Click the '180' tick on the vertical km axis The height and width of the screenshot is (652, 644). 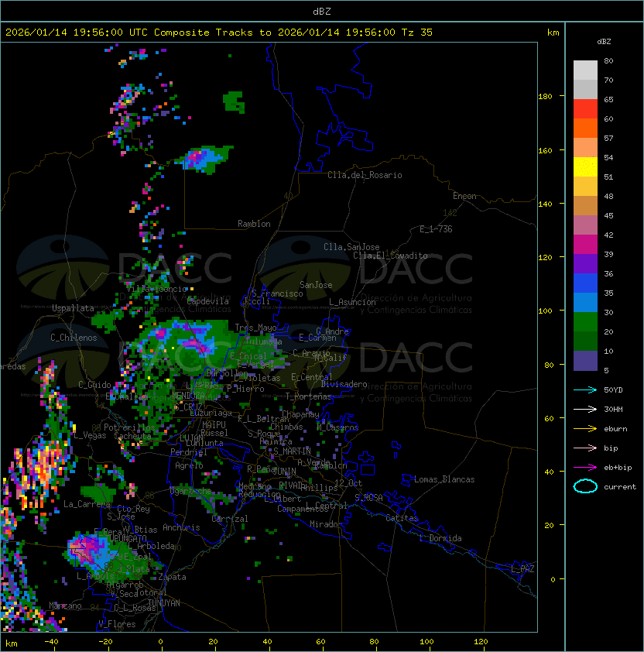(x=545, y=97)
